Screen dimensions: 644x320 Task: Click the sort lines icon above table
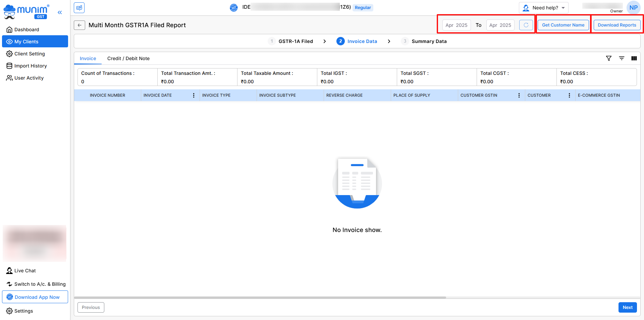[622, 58]
